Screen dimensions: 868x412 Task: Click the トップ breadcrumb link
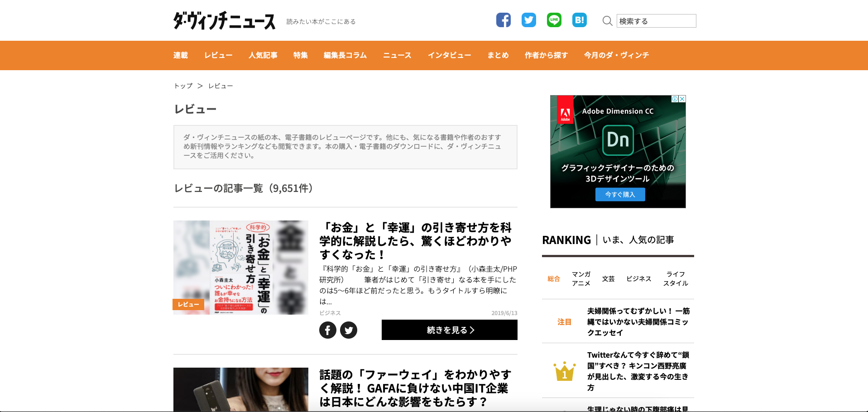point(183,86)
